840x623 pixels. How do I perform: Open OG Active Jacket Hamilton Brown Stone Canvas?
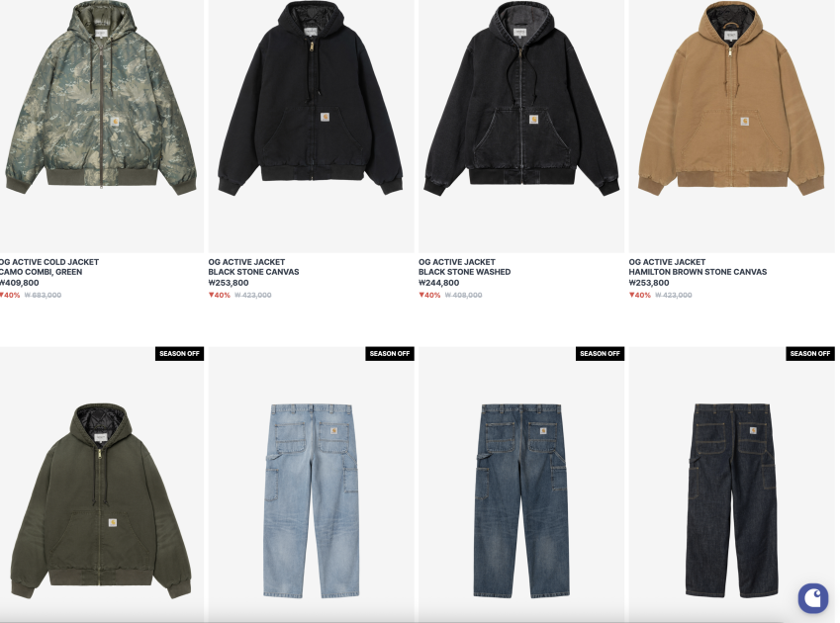698,267
